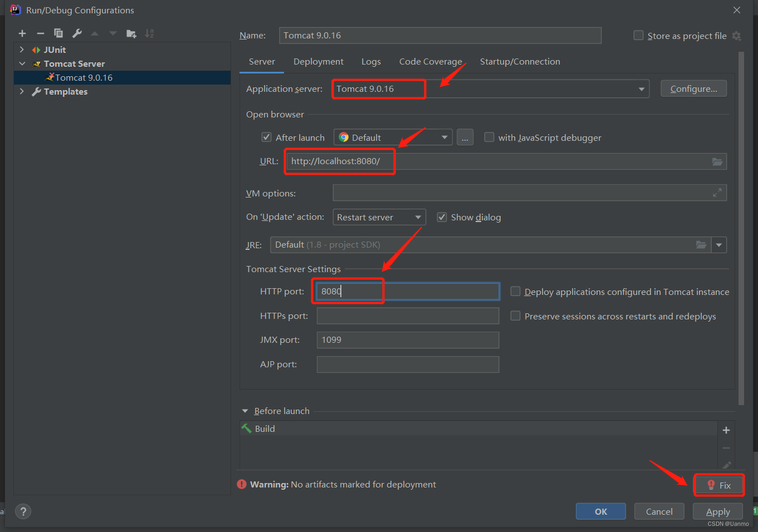The image size is (758, 532).
Task: Edit the Before launch task with pencil icon
Action: pos(726,465)
